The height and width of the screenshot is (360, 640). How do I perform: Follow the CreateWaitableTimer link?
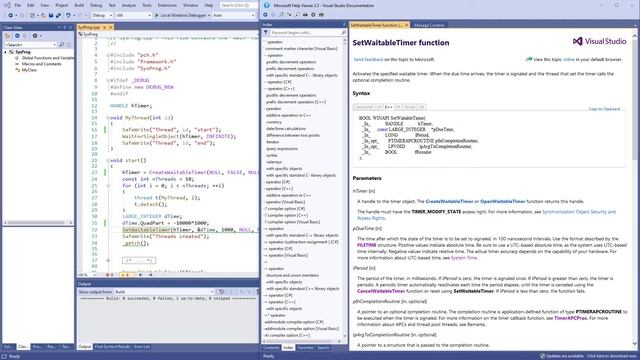(449, 201)
